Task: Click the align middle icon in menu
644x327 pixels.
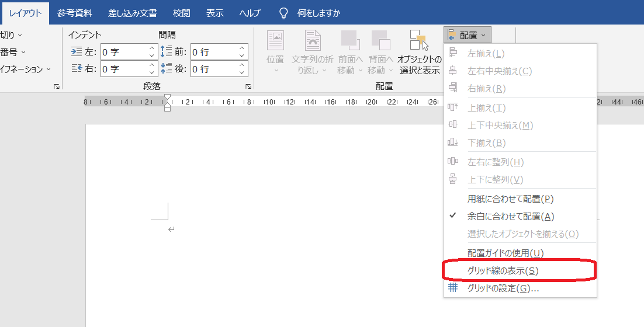Action: [452, 124]
